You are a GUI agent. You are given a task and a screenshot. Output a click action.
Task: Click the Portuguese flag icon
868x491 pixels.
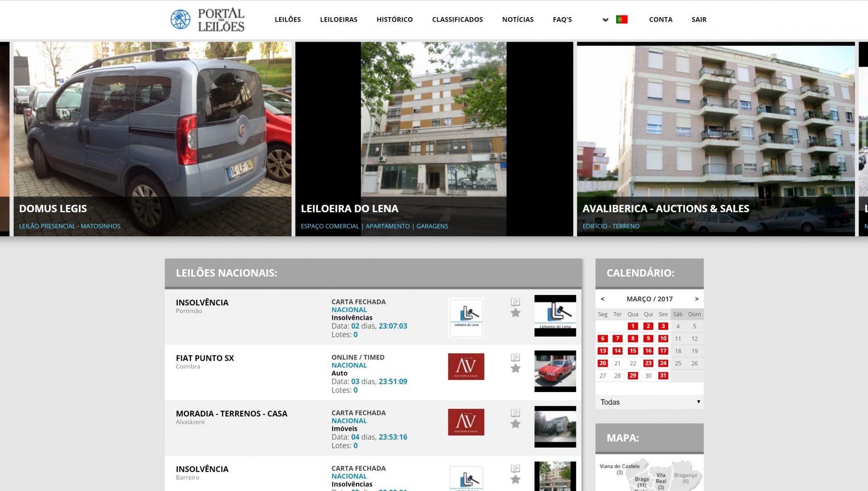622,19
